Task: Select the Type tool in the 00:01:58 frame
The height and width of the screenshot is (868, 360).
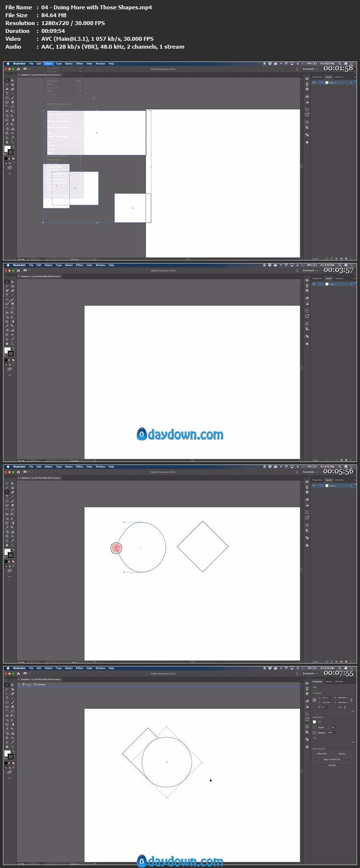Action: tap(7, 93)
